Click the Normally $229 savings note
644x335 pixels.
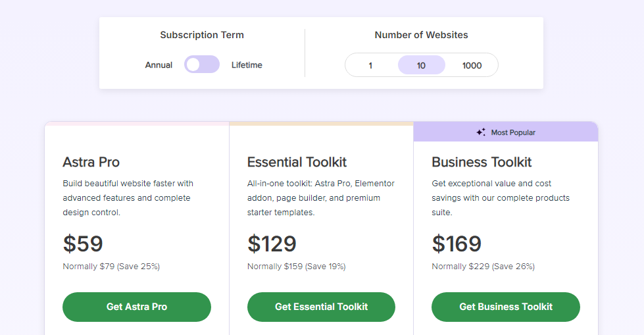pyautogui.click(x=483, y=267)
